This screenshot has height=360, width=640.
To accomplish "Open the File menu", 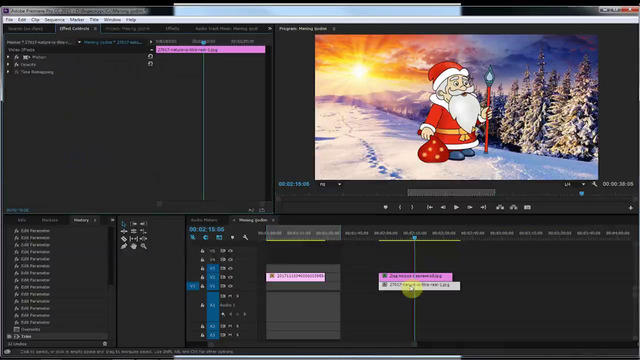I will click(9, 20).
